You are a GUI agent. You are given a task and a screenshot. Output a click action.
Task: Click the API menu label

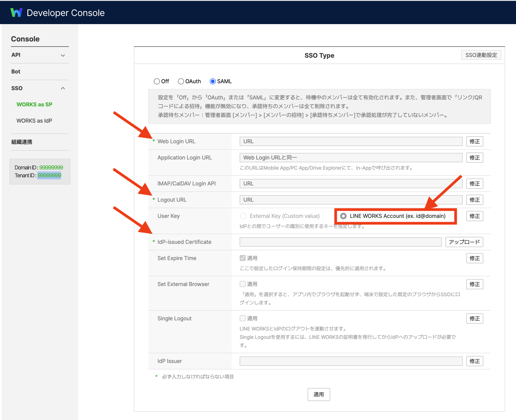[x=16, y=55]
